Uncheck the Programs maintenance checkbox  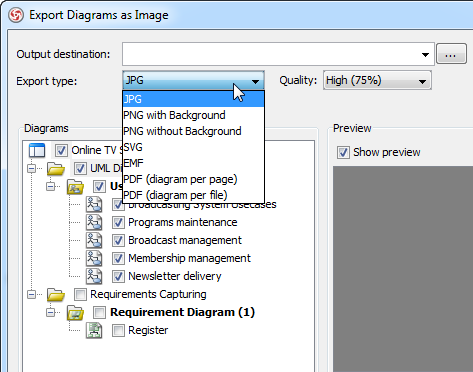pyautogui.click(x=118, y=222)
